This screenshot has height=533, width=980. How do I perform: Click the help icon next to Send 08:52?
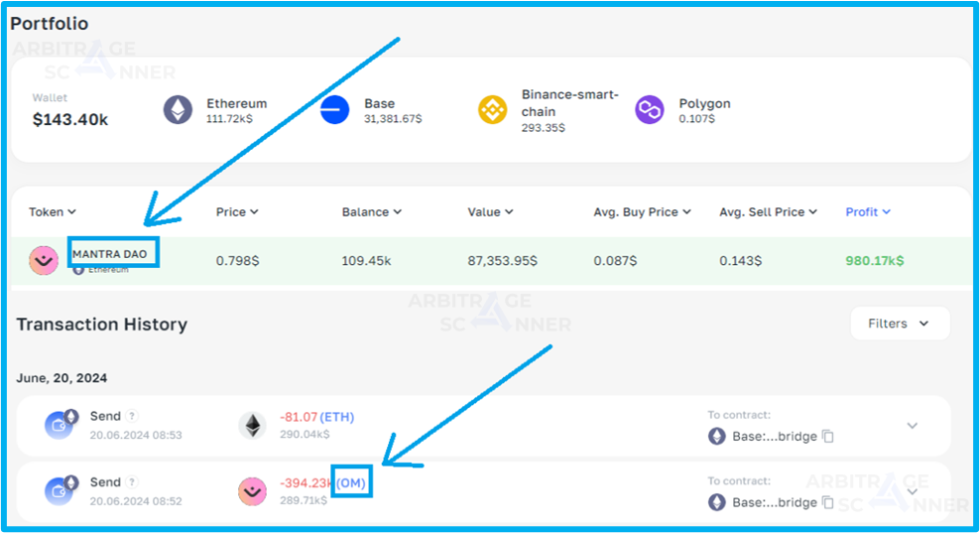tap(132, 482)
